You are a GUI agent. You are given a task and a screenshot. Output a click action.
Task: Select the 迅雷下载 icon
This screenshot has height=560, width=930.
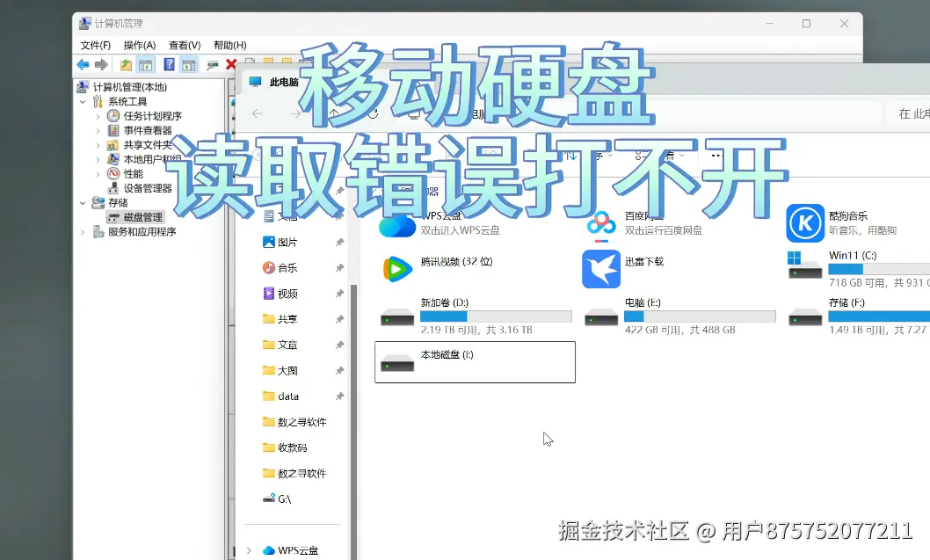coord(600,268)
